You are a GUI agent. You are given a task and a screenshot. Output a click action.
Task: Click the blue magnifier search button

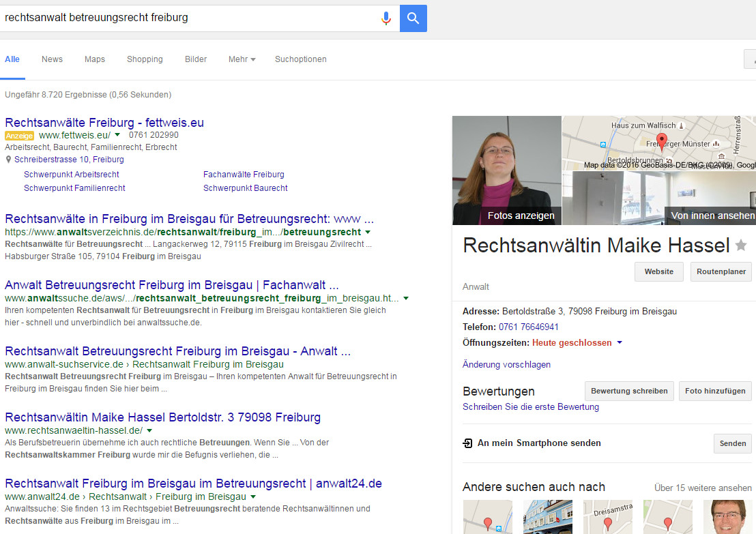pos(413,18)
